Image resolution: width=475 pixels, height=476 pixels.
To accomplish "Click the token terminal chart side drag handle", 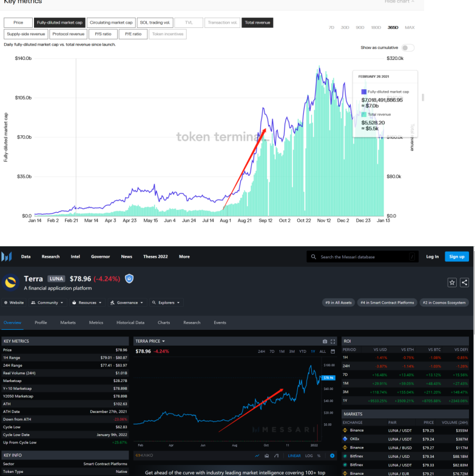I will click(x=423, y=98).
